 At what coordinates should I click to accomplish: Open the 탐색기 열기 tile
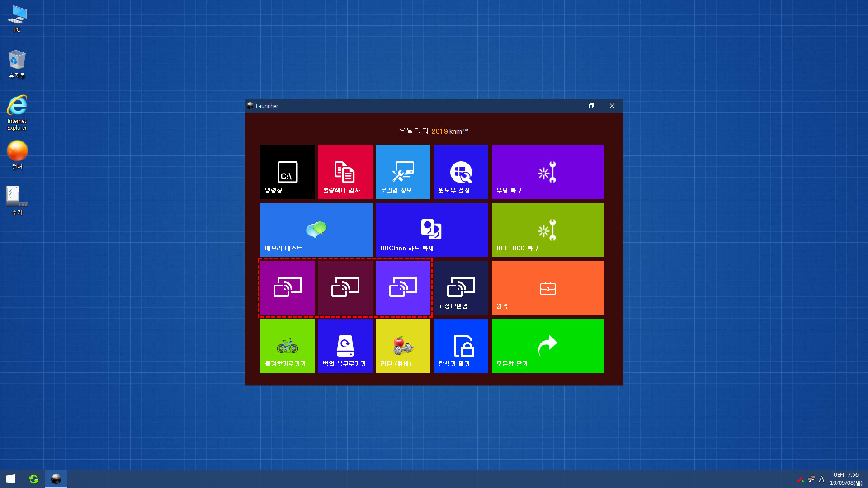point(461,346)
